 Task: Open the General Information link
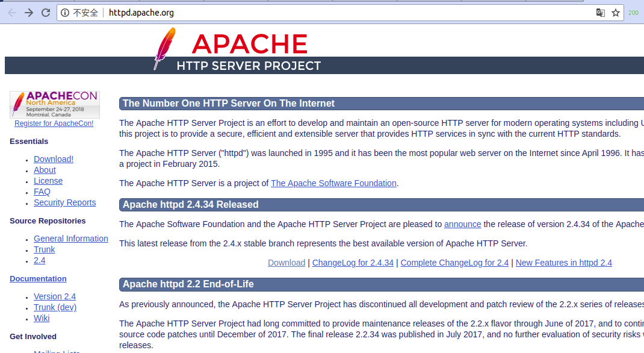pyautogui.click(x=70, y=239)
